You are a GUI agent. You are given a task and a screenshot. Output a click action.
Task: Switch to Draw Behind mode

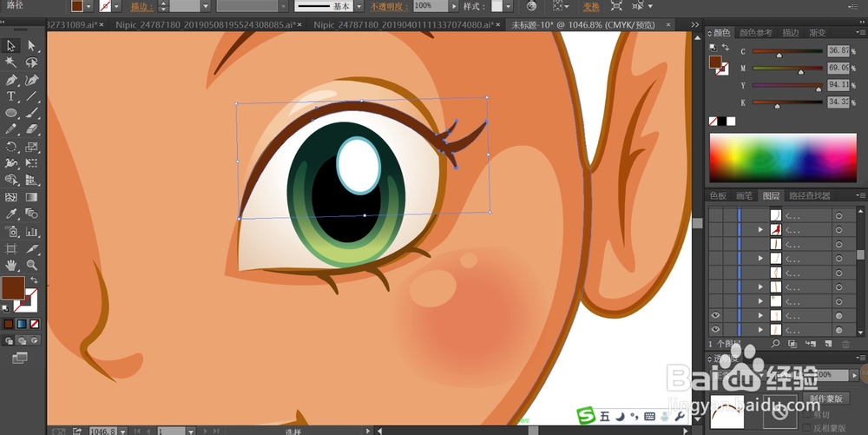(22, 340)
